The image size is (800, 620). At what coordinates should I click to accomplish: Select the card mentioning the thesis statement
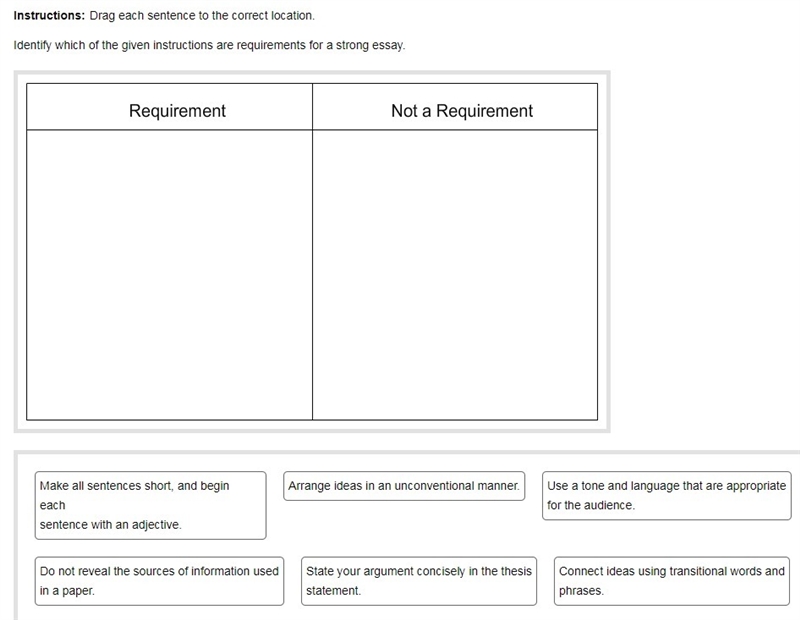click(419, 581)
